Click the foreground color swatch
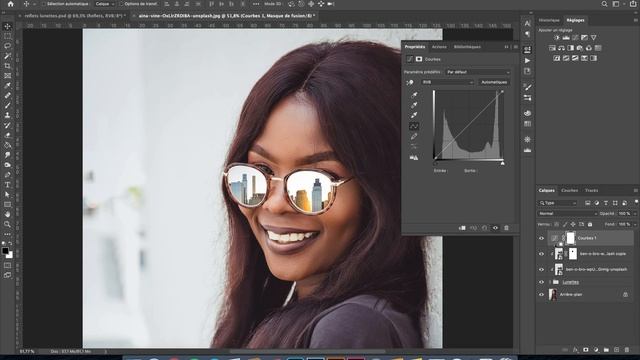The image size is (640, 360). [5, 251]
